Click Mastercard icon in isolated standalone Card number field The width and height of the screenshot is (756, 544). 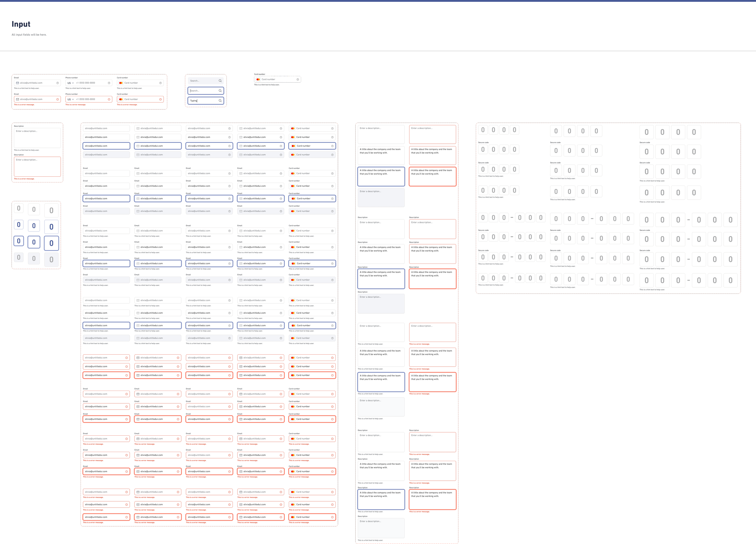(258, 79)
